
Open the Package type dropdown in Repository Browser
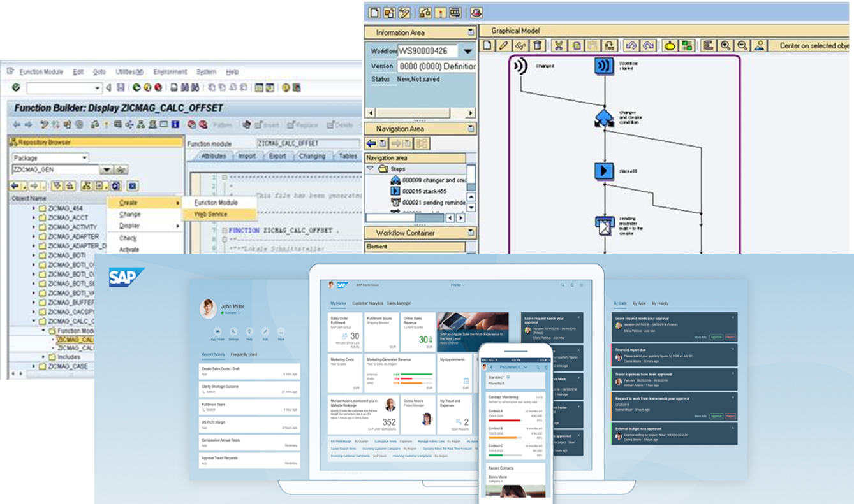[x=84, y=158]
